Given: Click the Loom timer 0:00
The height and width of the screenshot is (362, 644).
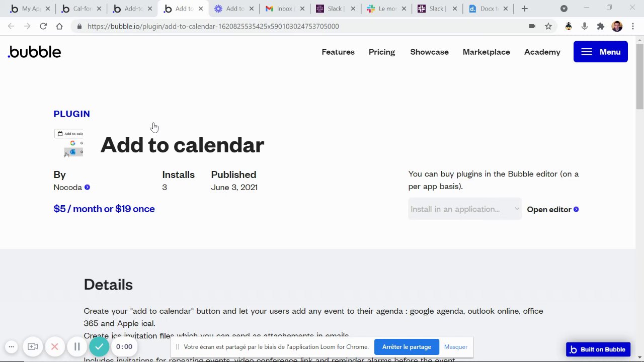Looking at the screenshot, I should click(x=124, y=346).
